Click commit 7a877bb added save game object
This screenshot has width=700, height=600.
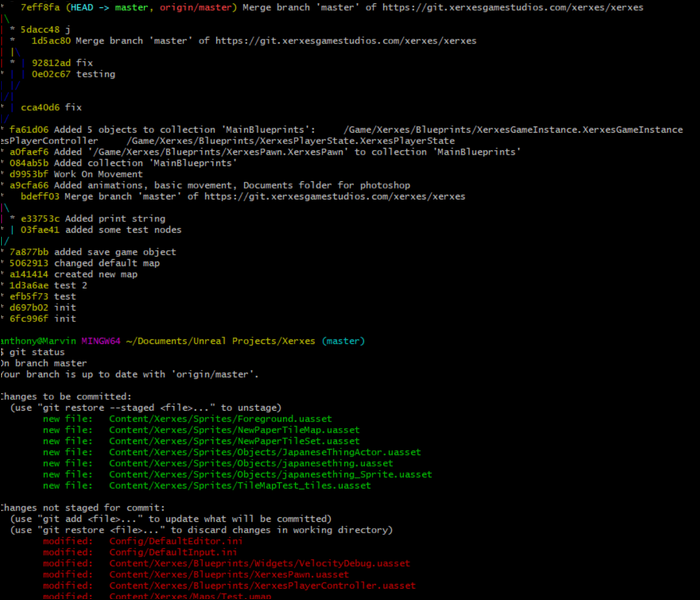click(x=93, y=252)
